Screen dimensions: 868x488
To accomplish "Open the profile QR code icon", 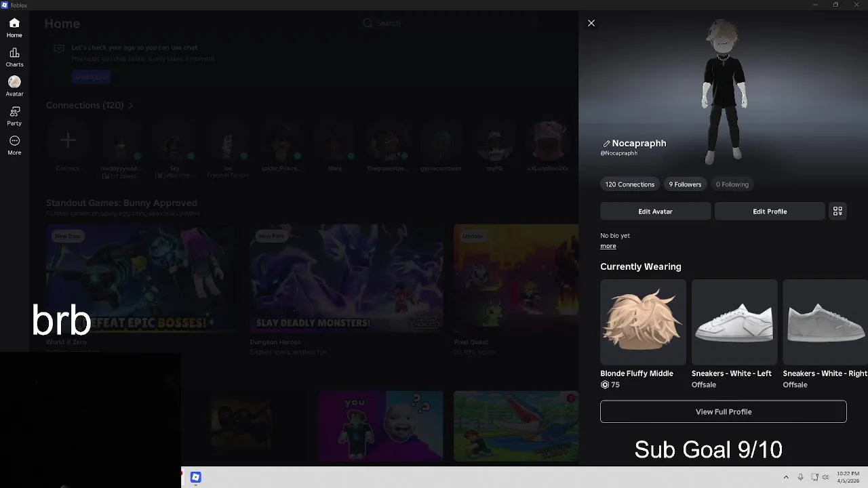I will pos(837,211).
